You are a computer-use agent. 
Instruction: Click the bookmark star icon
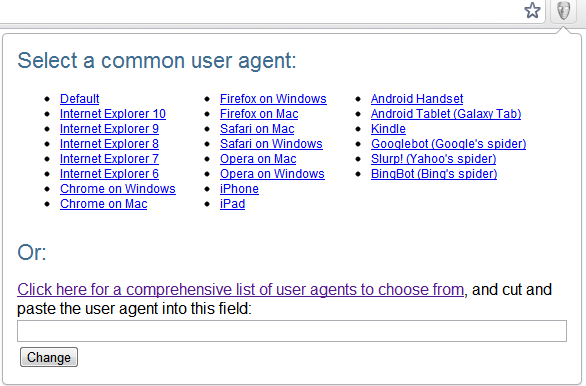coord(532,10)
